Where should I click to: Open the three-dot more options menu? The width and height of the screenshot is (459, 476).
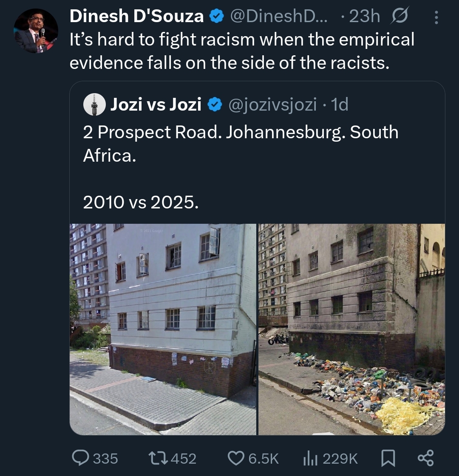[x=436, y=17]
